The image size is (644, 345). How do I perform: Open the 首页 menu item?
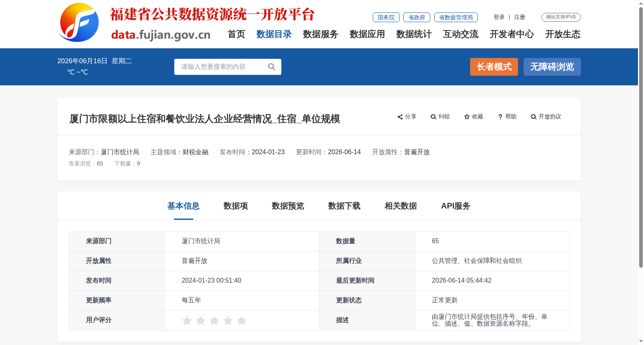coord(236,34)
